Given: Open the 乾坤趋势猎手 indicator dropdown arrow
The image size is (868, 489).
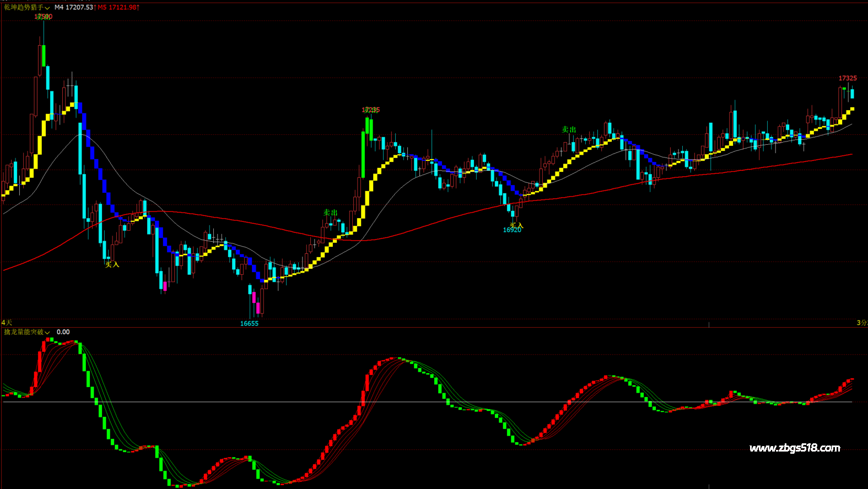Looking at the screenshot, I should pos(47,8).
